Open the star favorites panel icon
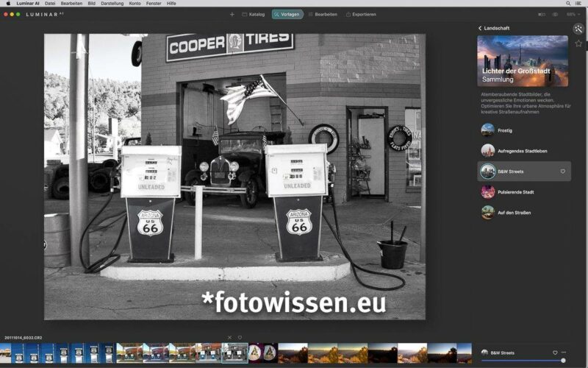The height and width of the screenshot is (368, 588). coord(578,43)
